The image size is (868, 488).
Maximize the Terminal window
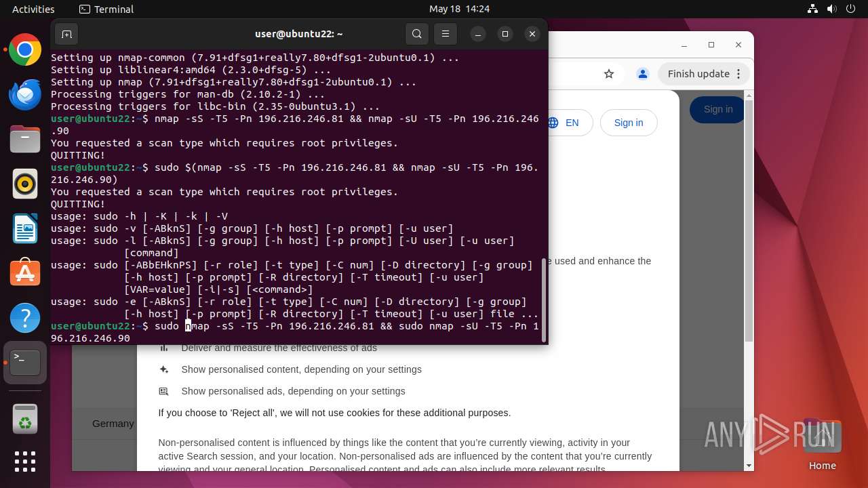point(505,34)
